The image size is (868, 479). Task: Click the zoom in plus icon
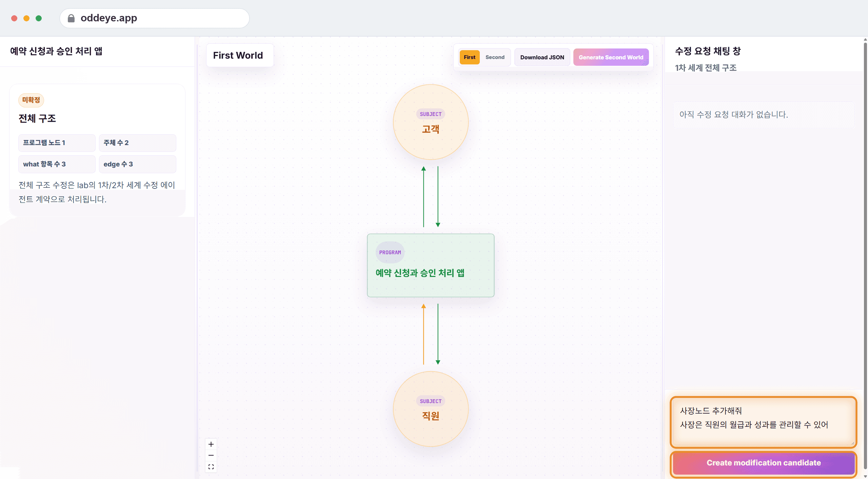[x=211, y=444]
